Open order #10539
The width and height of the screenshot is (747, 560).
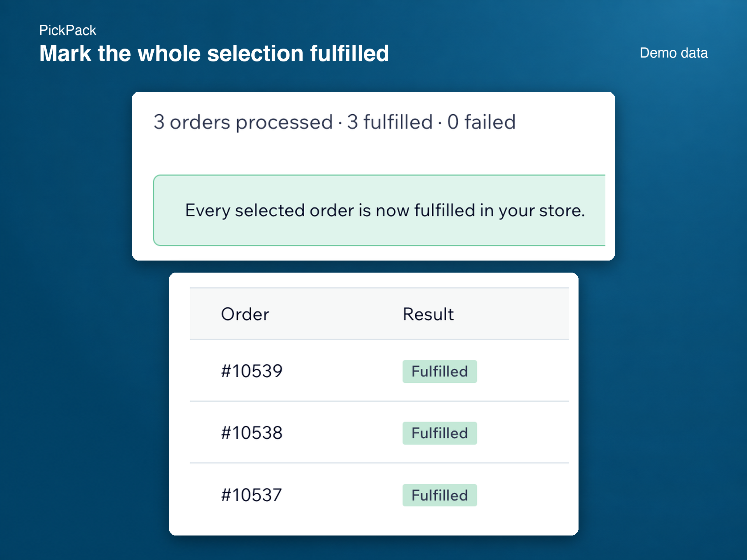[x=252, y=371]
